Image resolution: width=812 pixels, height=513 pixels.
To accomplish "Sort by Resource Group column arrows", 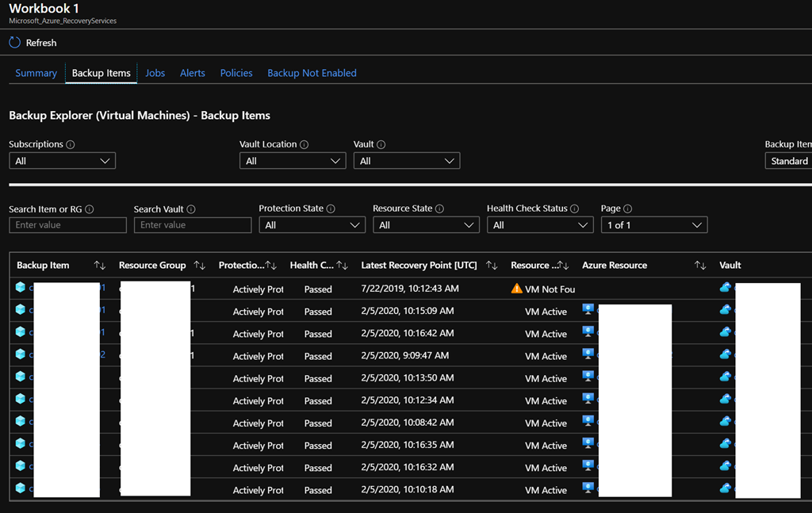I will pyautogui.click(x=200, y=266).
